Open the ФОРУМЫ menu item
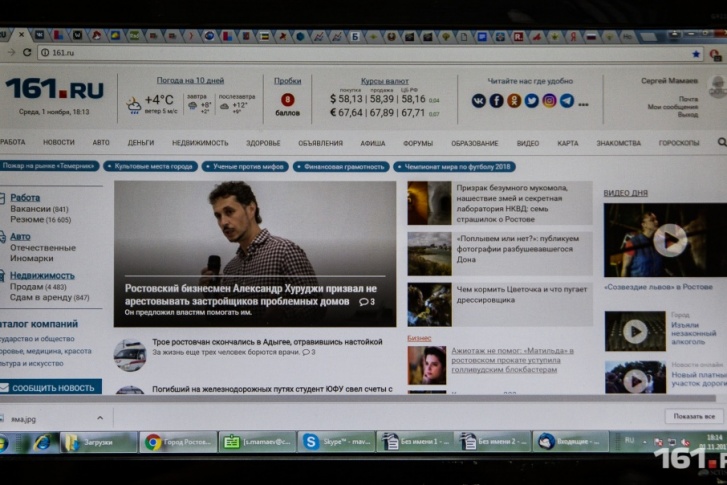Screen dimensions: 727x485 coord(418,143)
